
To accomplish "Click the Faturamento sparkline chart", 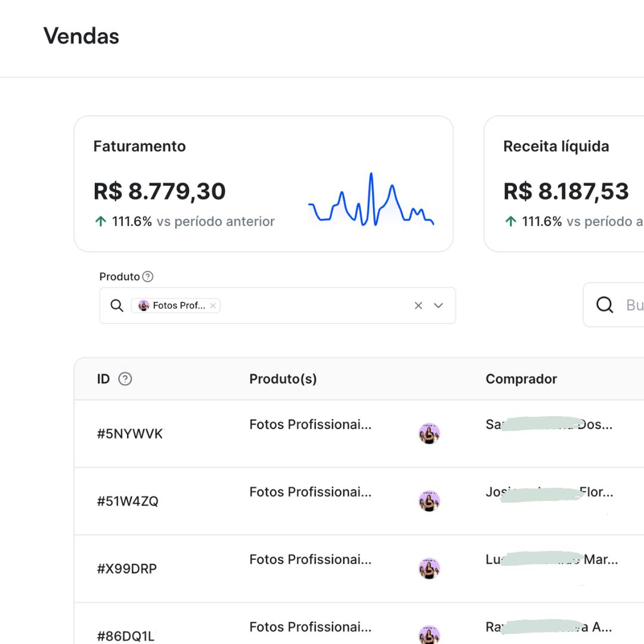I will tap(371, 200).
